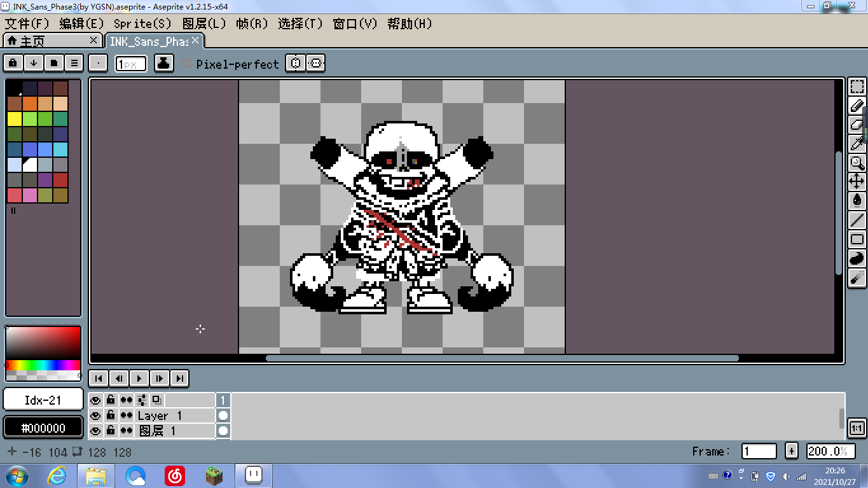
Task: Click the symmetry vertical-axis icon
Action: pos(296,63)
